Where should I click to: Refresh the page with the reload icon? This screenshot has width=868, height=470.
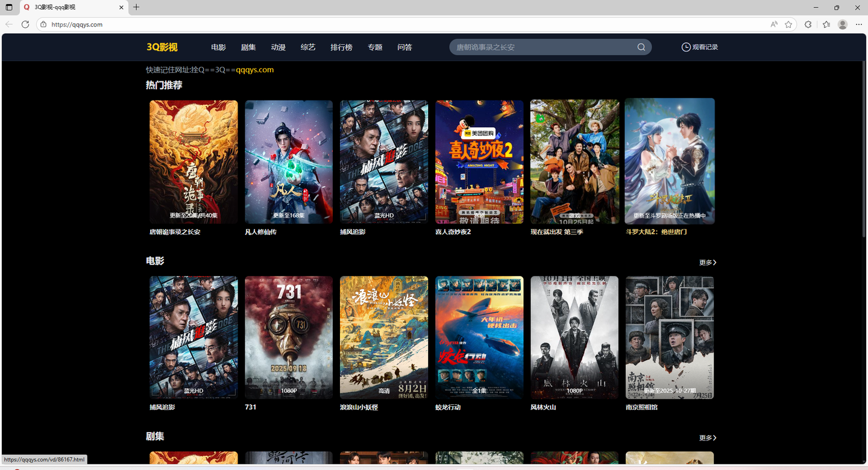click(25, 24)
